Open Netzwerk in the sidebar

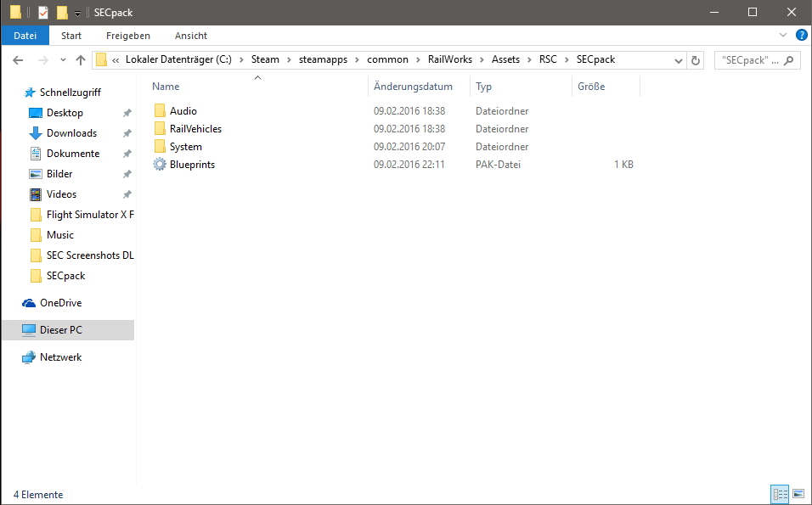coord(60,357)
